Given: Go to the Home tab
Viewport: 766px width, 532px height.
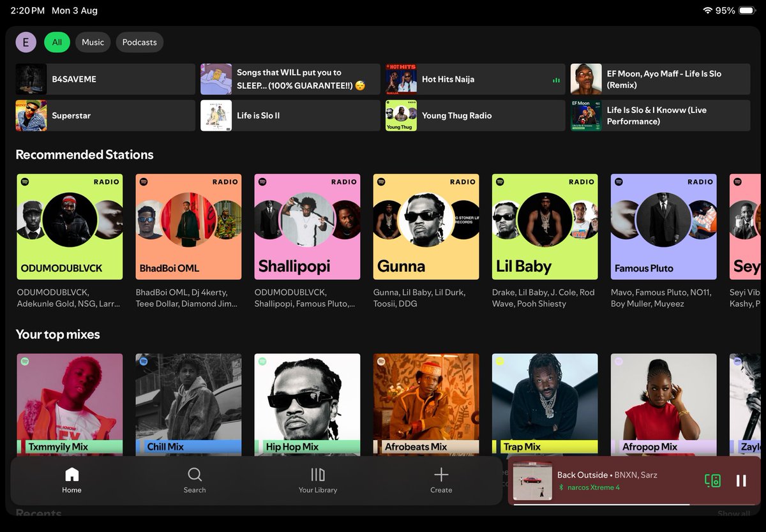Looking at the screenshot, I should pos(71,480).
